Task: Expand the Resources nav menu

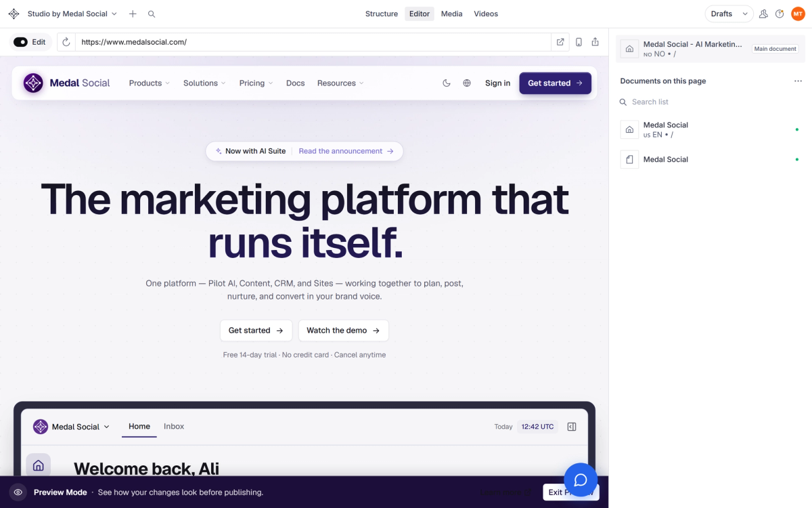Action: click(x=340, y=83)
